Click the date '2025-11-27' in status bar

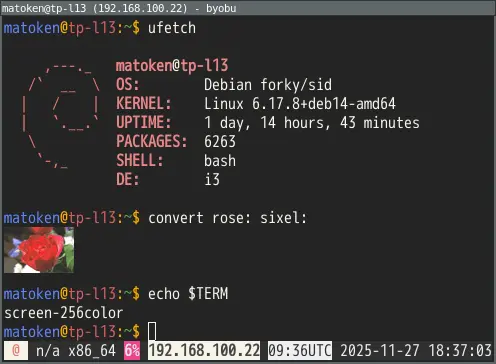[380, 351]
